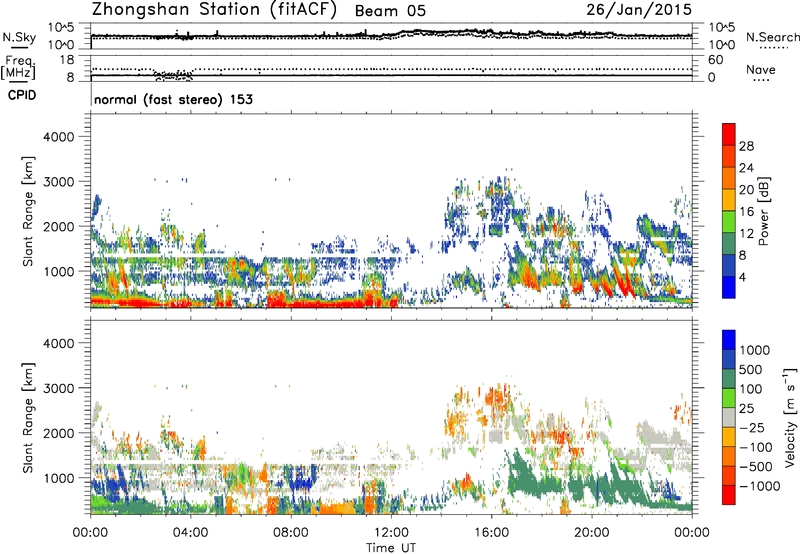The width and height of the screenshot is (800, 554).
Task: Click the 'Power [dB]' colorbar title
Action: click(764, 211)
